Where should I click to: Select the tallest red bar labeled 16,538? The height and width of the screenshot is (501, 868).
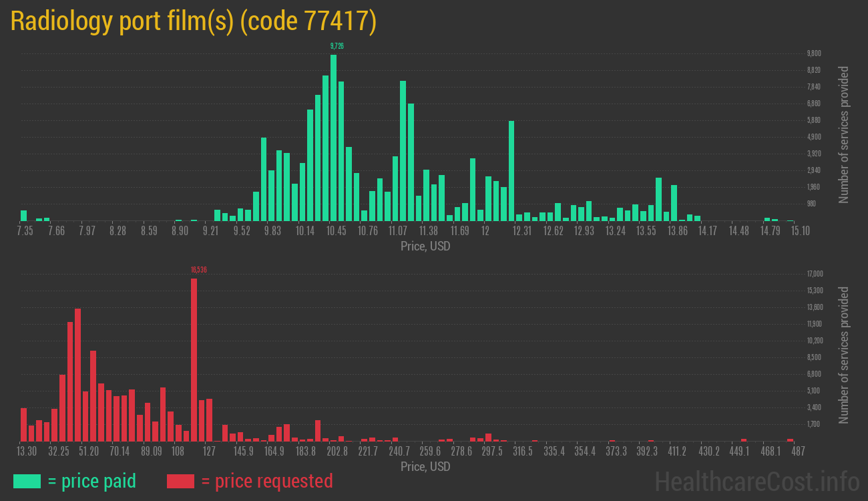(x=194, y=359)
